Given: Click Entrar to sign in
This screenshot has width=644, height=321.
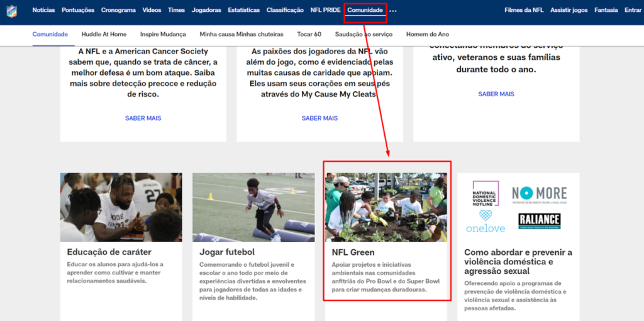Looking at the screenshot, I should (x=633, y=10).
